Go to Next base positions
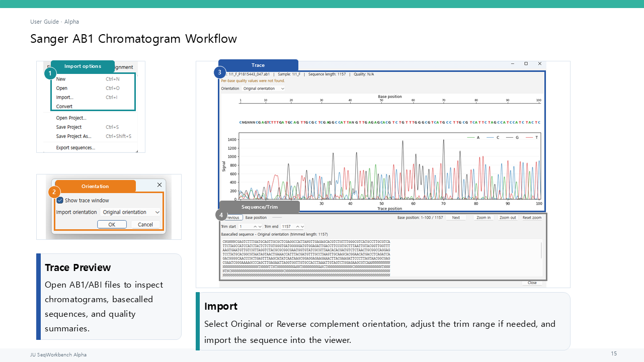 coord(456,218)
